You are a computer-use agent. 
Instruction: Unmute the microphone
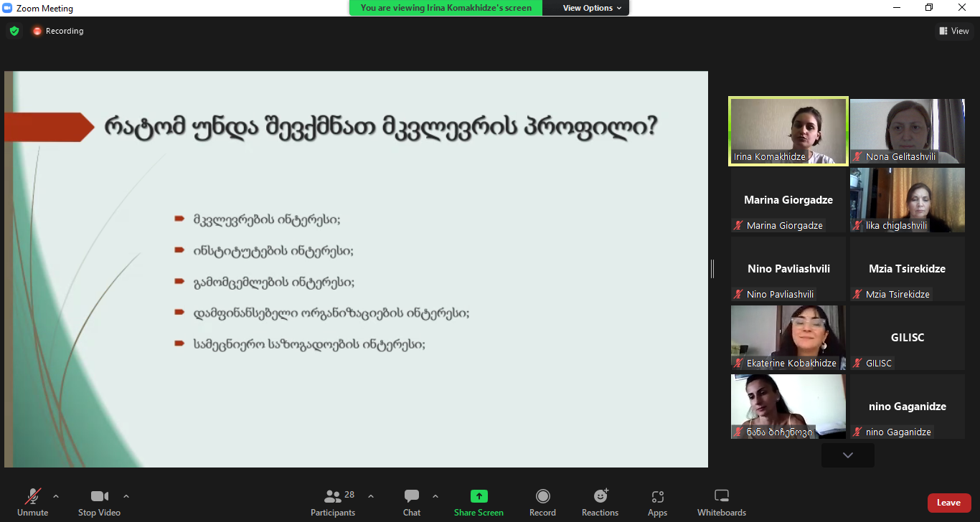tap(32, 502)
